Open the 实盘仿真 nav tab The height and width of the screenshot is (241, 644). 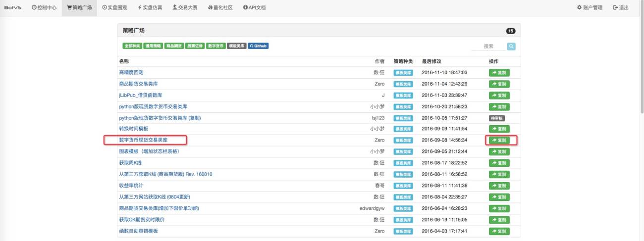coord(150,8)
